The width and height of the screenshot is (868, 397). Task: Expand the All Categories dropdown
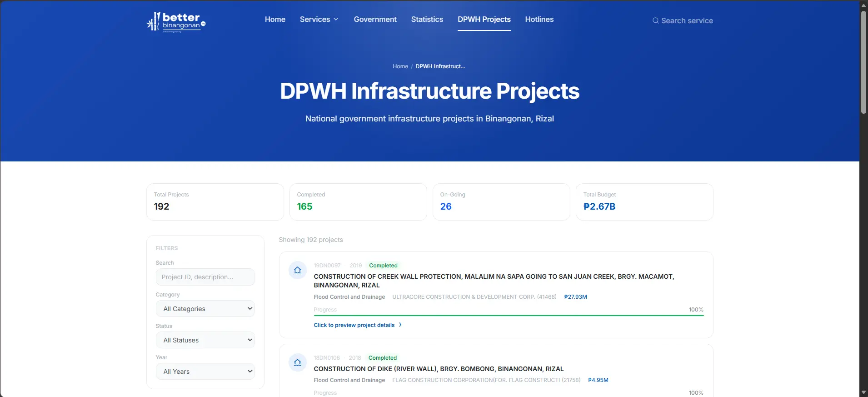tap(205, 309)
